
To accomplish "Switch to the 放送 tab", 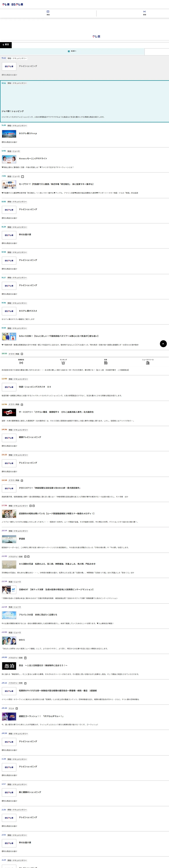I will click(48, 13).
